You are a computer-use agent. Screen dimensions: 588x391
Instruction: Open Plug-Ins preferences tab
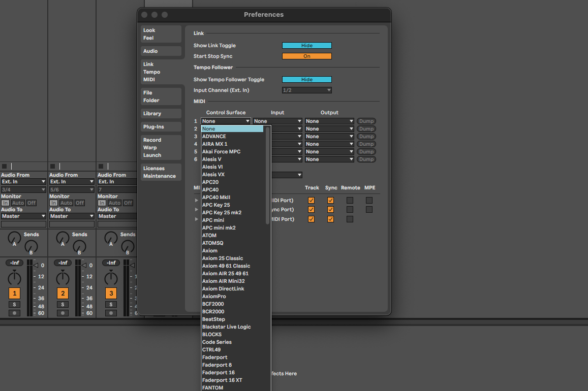tap(161, 127)
